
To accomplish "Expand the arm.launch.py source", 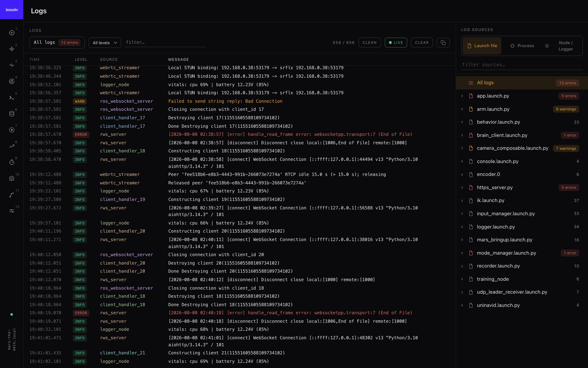I will [x=462, y=109].
